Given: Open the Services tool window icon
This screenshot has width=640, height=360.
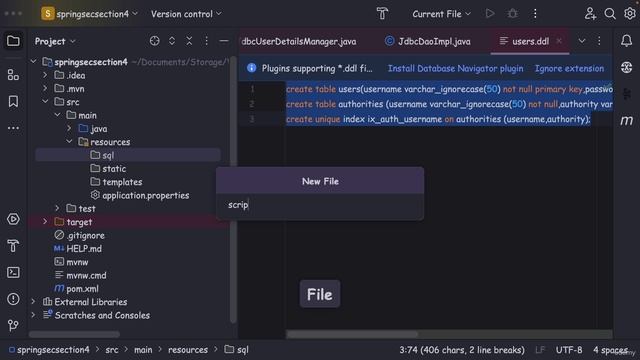Looking at the screenshot, I should point(13,219).
